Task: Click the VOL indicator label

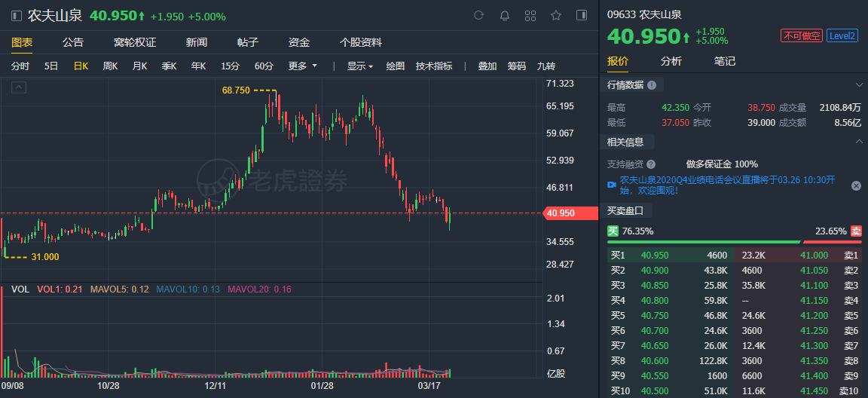Action: click(20, 289)
